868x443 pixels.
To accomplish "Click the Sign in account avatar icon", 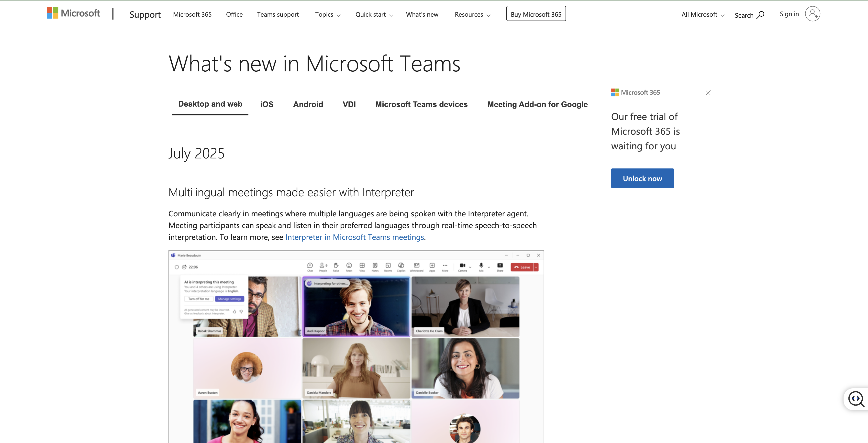I will (812, 14).
